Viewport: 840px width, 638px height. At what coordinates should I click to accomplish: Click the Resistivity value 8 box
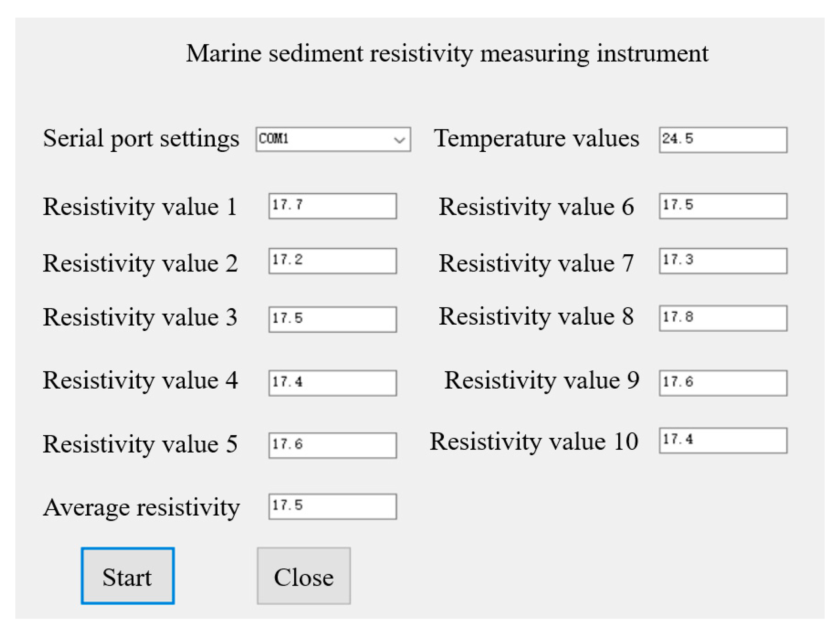point(723,318)
